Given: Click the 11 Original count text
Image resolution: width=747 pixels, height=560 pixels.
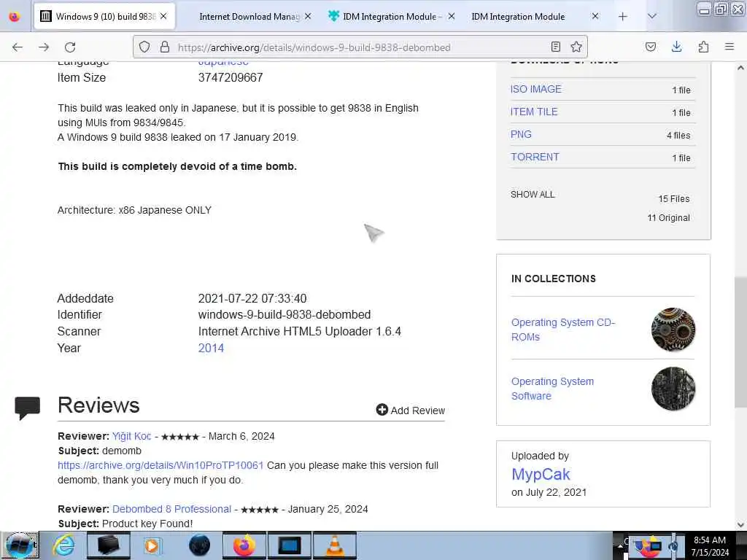Looking at the screenshot, I should point(668,217).
